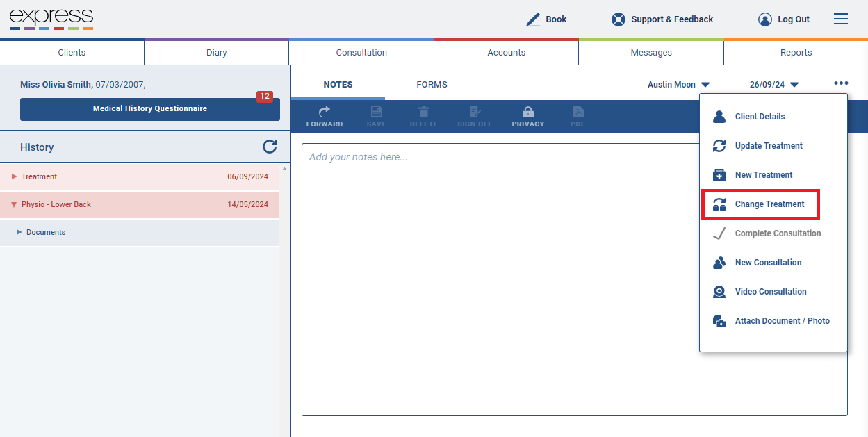This screenshot has height=437, width=868.
Task: Click the 06/09/2024 date in History
Action: point(247,176)
